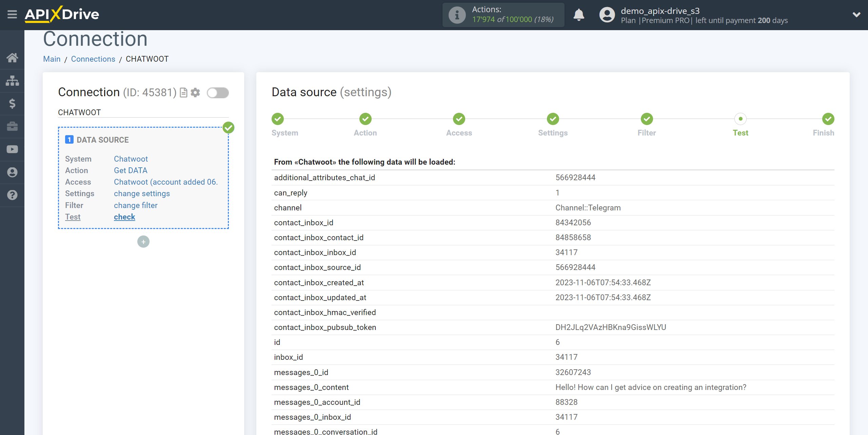
Task: Open connection notes document icon
Action: (183, 92)
